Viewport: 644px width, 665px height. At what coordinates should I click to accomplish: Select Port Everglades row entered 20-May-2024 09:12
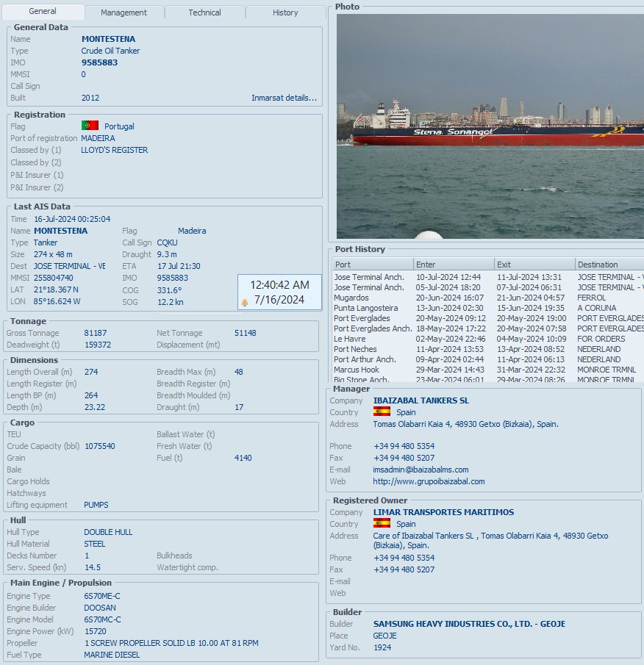pyautogui.click(x=488, y=318)
